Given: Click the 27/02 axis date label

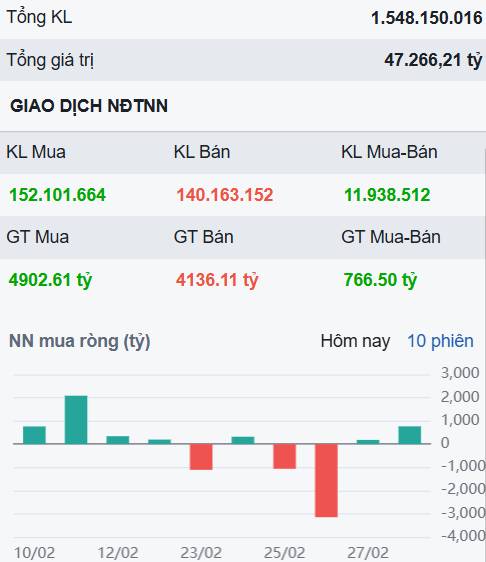Looking at the screenshot, I should tap(368, 553).
